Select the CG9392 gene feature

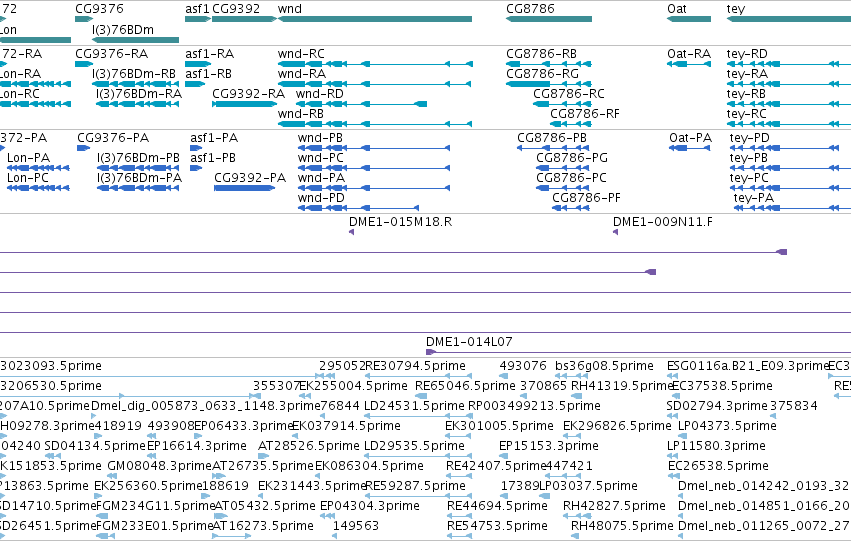point(244,19)
